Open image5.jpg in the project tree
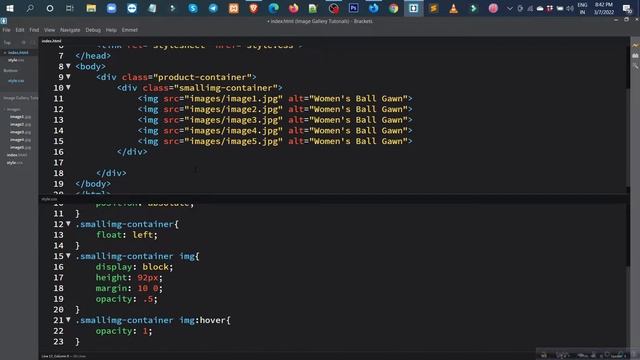 tap(20, 147)
